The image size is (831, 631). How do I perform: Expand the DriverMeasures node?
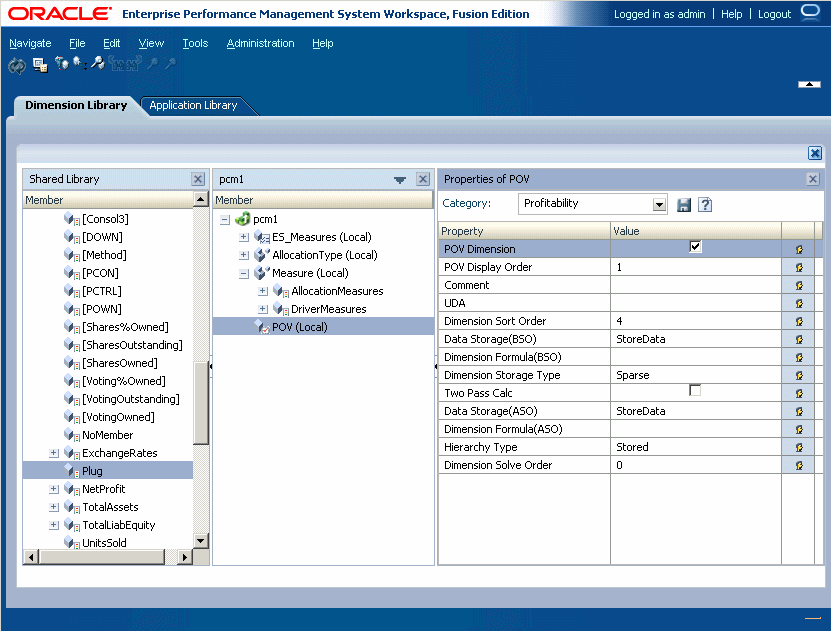(x=263, y=309)
